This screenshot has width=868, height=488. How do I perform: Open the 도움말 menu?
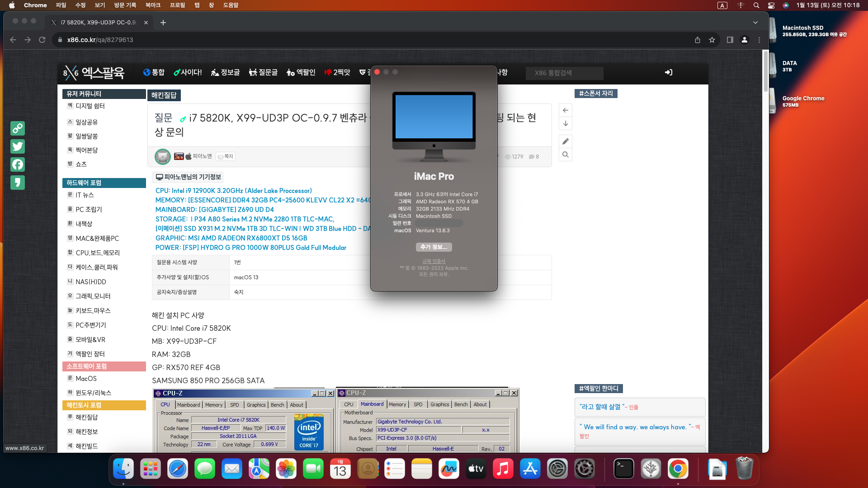(x=231, y=5)
